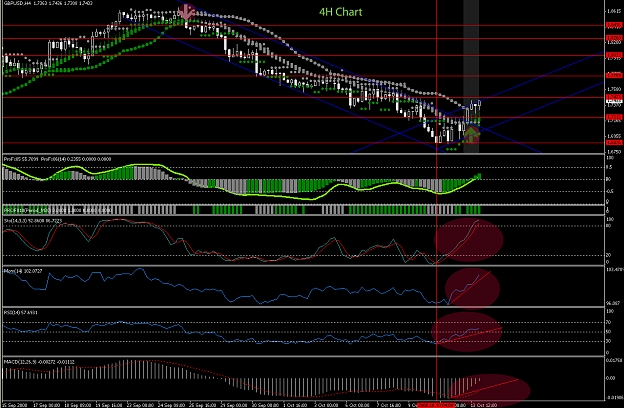Click the pink sell arrow at the price peak

(x=186, y=12)
